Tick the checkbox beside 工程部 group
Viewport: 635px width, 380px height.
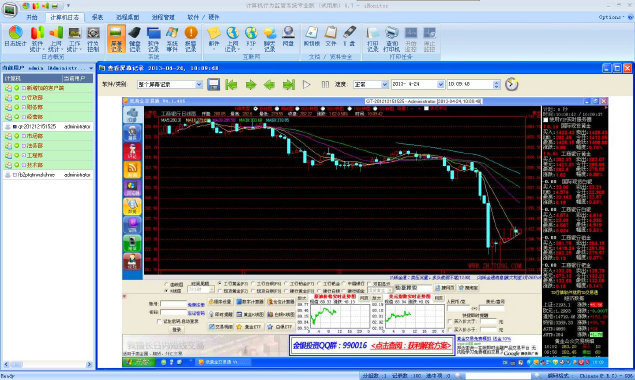click(x=23, y=156)
